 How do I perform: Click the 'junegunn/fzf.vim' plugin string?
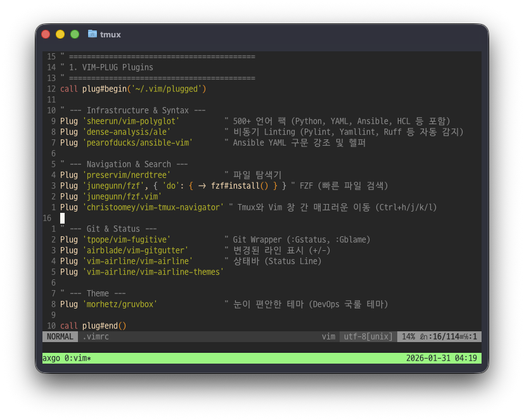coord(122,196)
